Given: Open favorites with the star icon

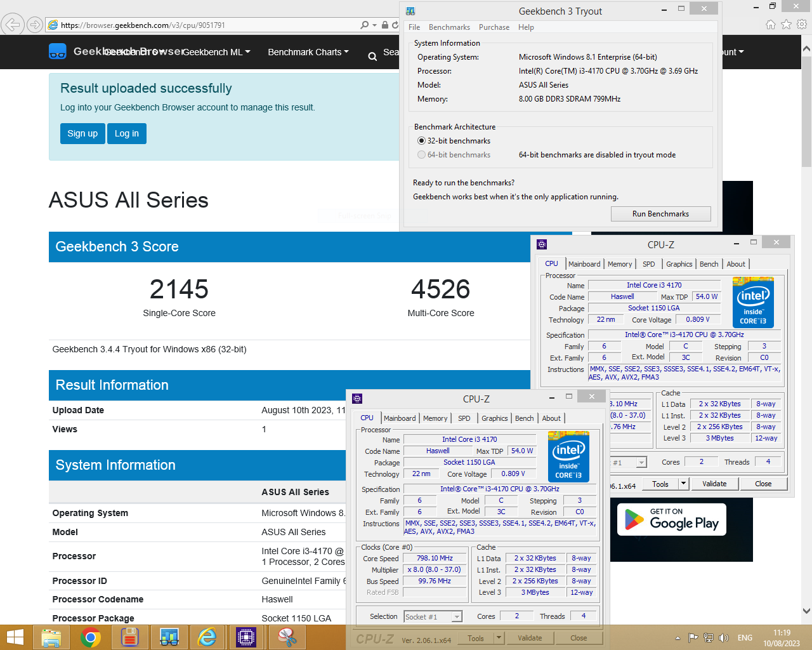Looking at the screenshot, I should click(x=786, y=24).
